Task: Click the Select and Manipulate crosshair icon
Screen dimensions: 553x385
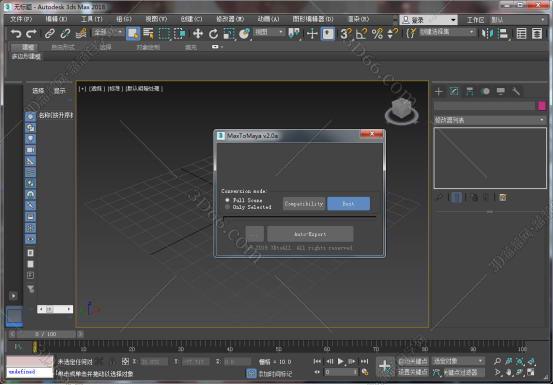Action: pos(312,34)
